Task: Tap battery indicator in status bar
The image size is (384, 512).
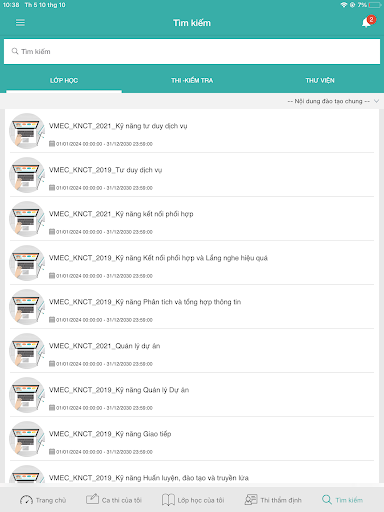Action: point(375,5)
